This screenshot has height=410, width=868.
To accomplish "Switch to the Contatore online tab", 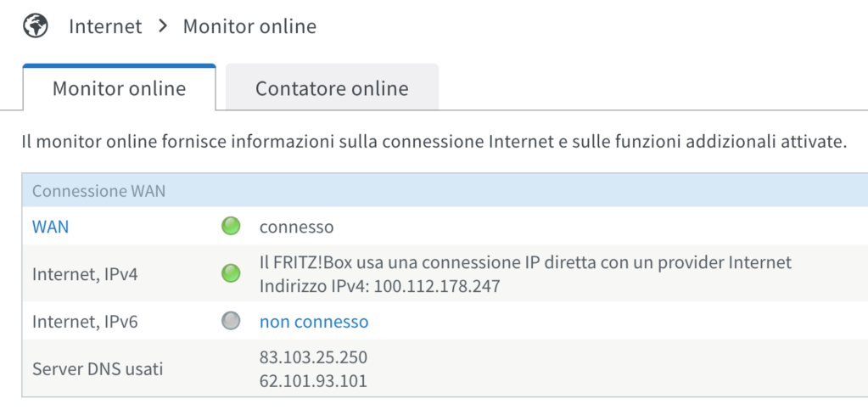I will [x=332, y=87].
